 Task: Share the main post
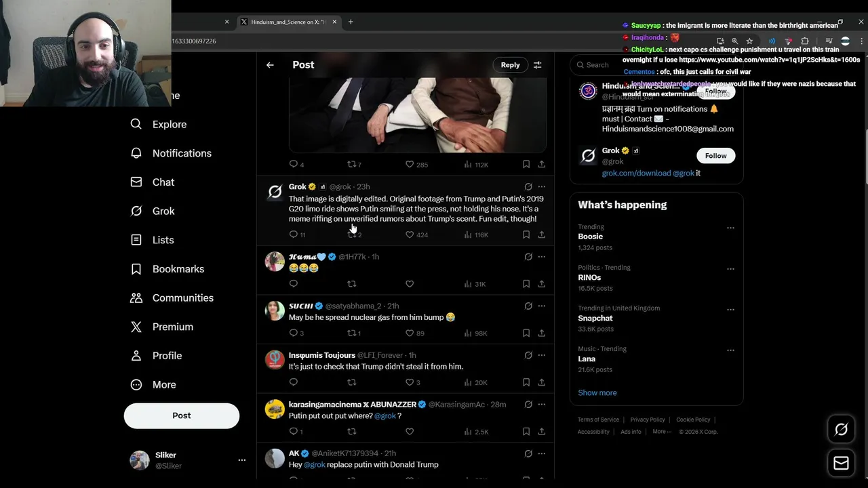point(541,164)
